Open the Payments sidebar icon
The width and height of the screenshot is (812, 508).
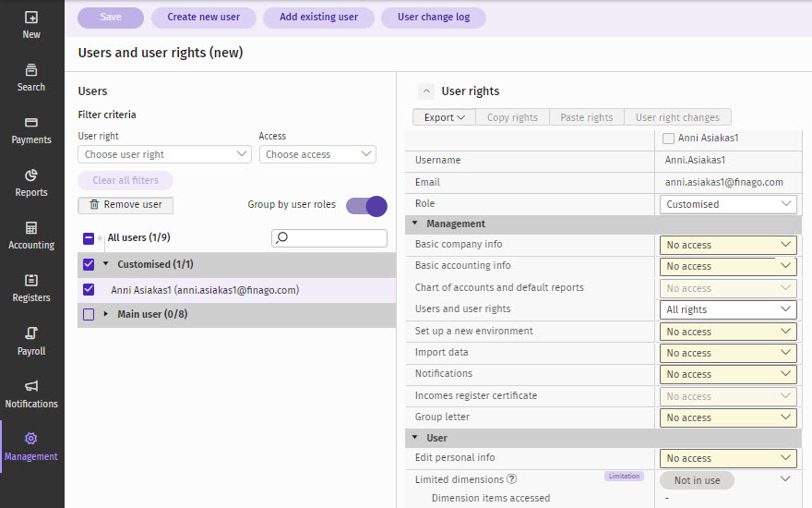pos(31,122)
